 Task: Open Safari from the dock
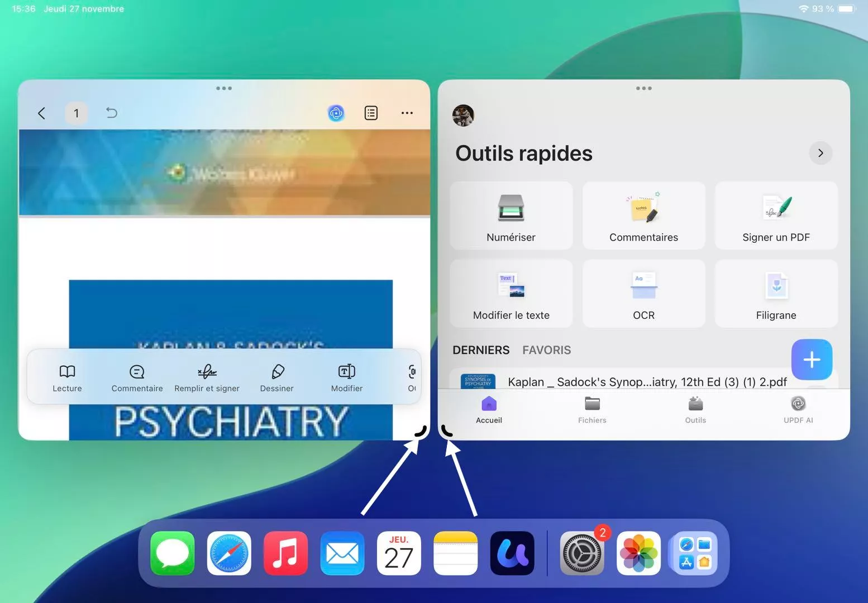[229, 553]
